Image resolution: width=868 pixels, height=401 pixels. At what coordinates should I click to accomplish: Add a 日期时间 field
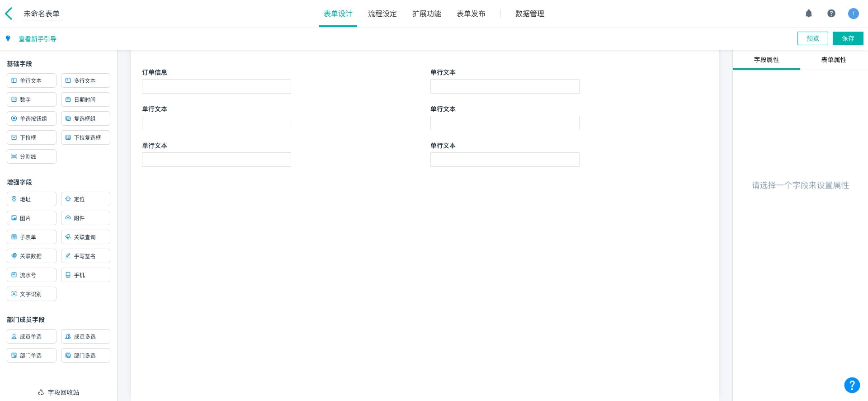coord(85,99)
